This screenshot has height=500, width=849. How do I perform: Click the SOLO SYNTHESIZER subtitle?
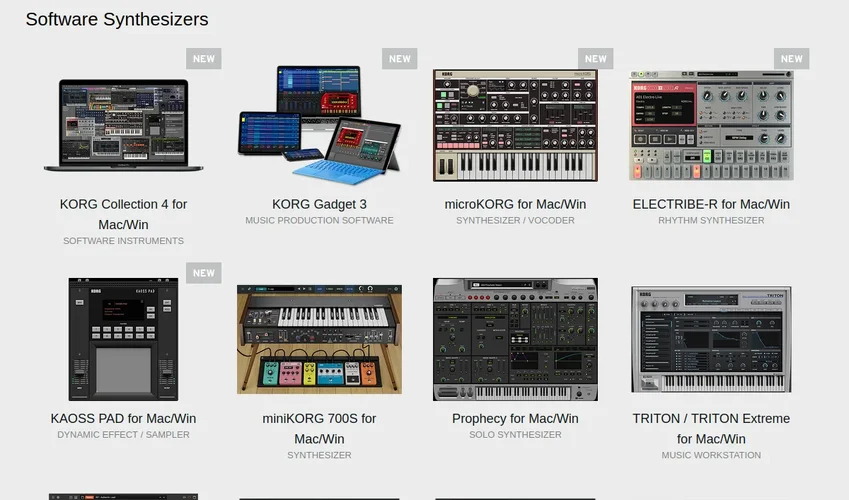(515, 434)
